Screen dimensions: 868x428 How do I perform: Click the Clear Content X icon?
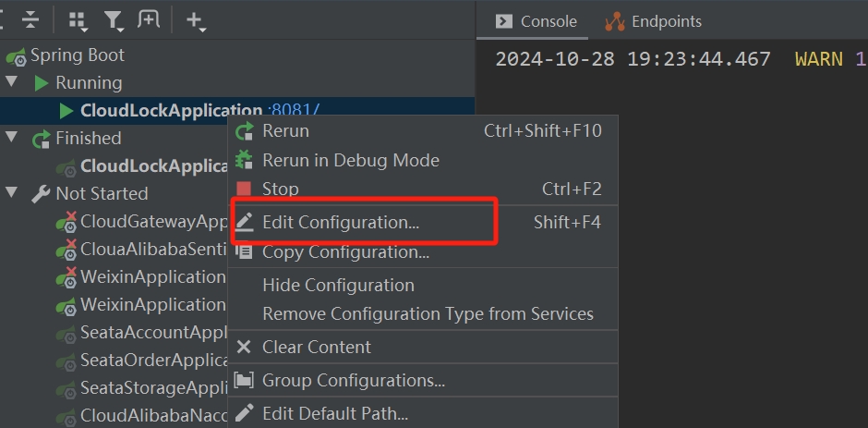point(244,347)
